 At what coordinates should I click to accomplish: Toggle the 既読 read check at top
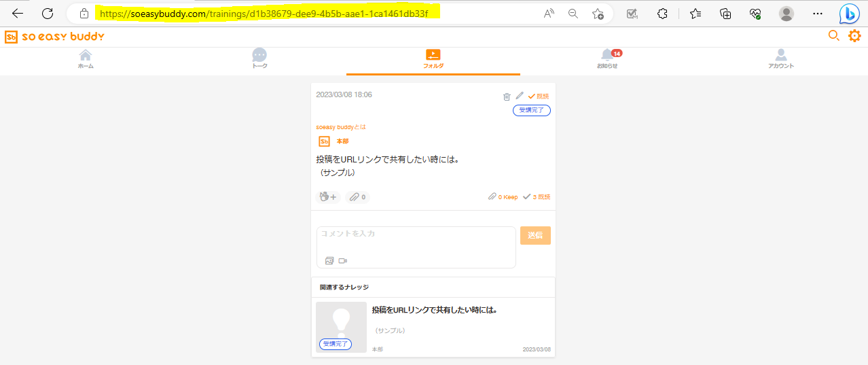pos(539,96)
